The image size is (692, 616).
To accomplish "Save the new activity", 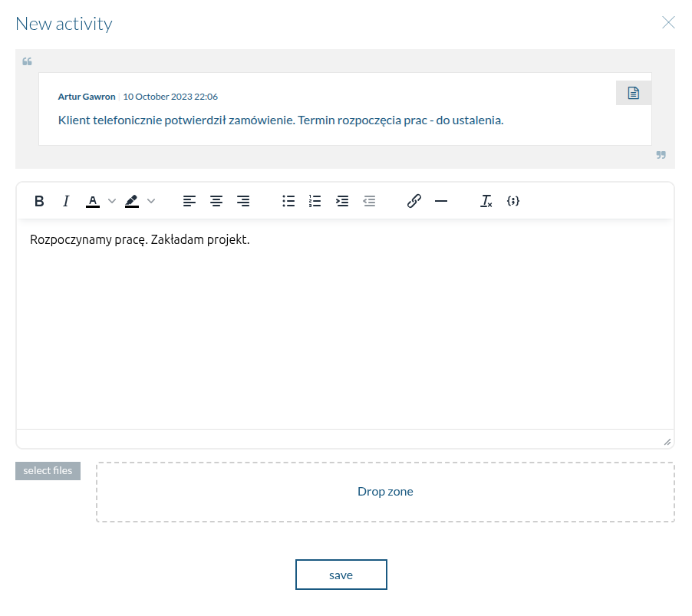I will 341,575.
